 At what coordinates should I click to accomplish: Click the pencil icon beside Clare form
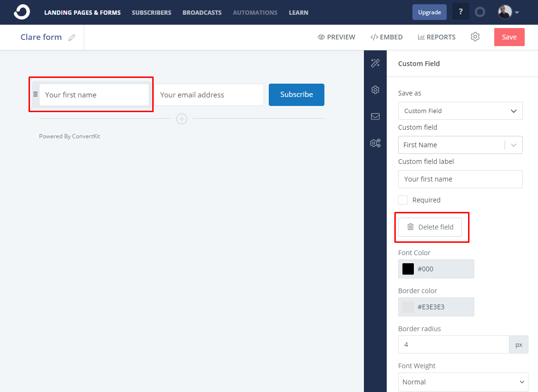(x=72, y=38)
